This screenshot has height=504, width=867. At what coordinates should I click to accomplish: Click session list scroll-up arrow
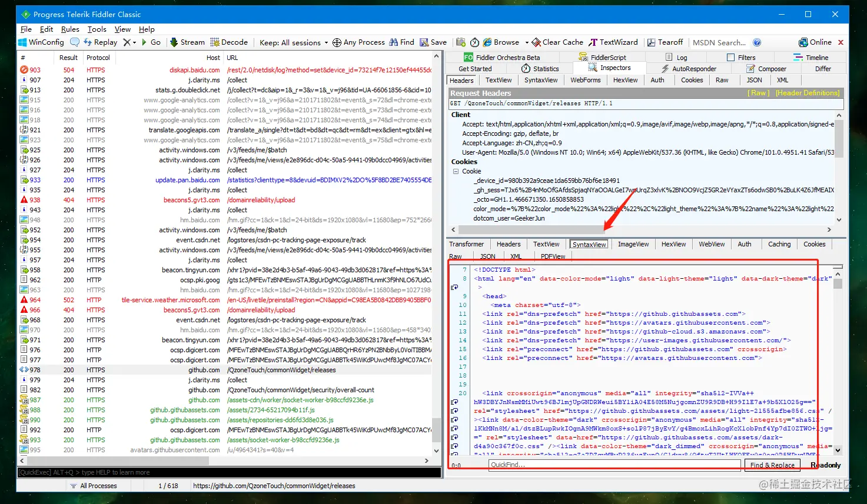point(436,57)
